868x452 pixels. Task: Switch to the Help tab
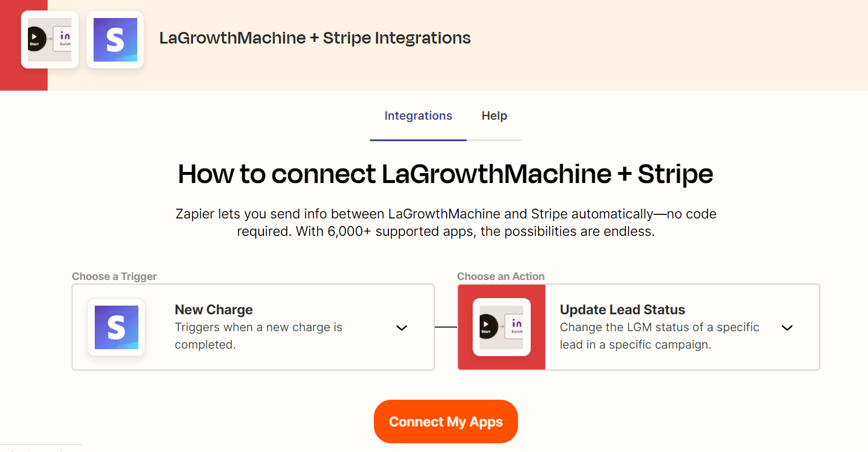(x=494, y=116)
